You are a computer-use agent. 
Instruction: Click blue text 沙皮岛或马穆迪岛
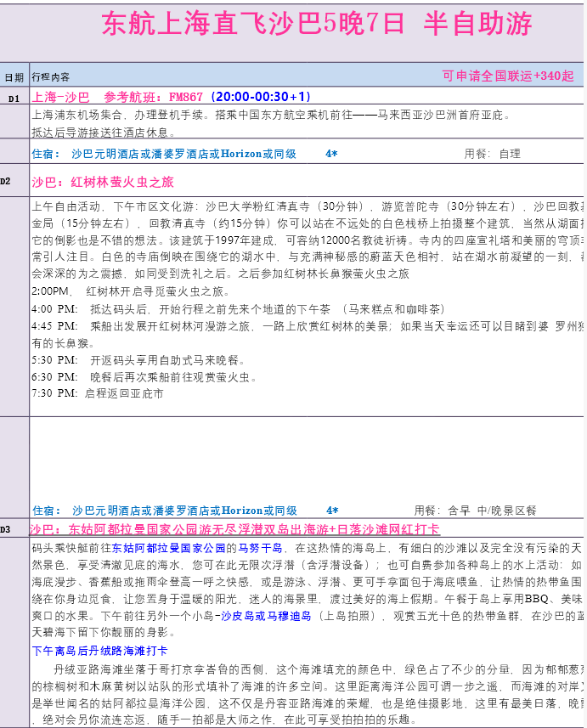pos(266,616)
